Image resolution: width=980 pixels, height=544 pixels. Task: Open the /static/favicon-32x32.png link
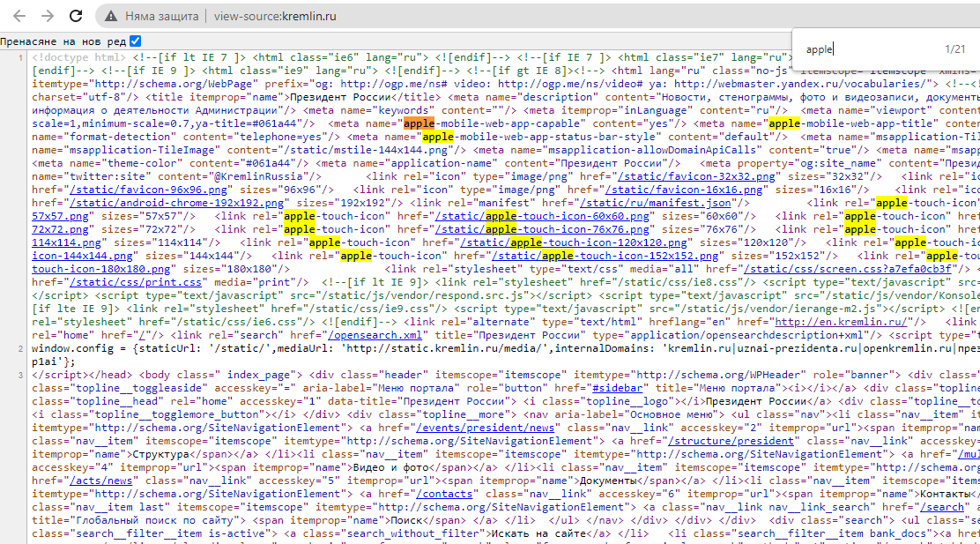(x=696, y=177)
